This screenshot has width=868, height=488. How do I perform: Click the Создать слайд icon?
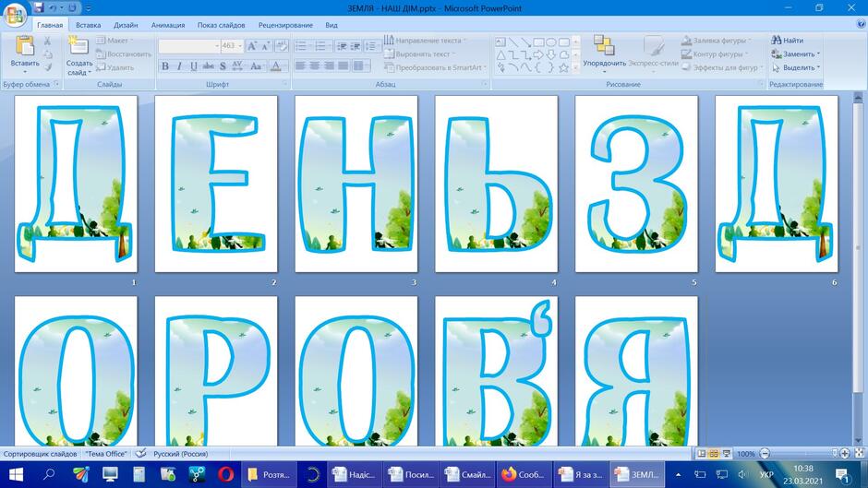78,46
